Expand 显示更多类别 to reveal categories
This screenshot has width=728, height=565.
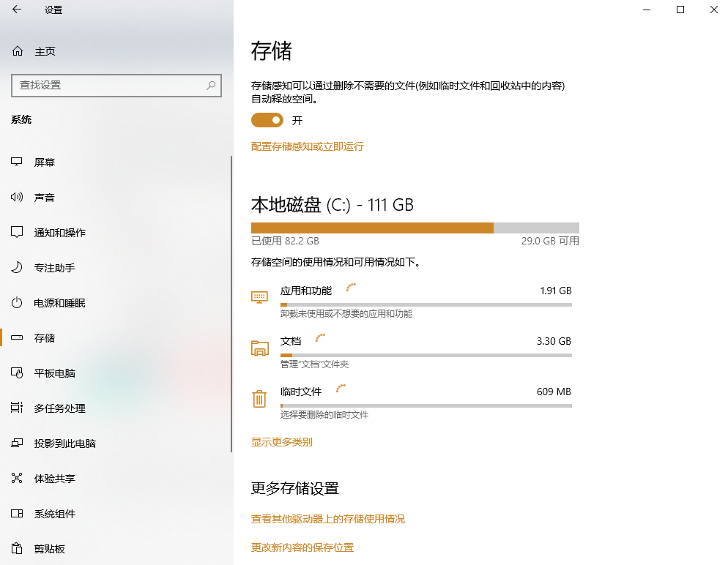(x=281, y=442)
